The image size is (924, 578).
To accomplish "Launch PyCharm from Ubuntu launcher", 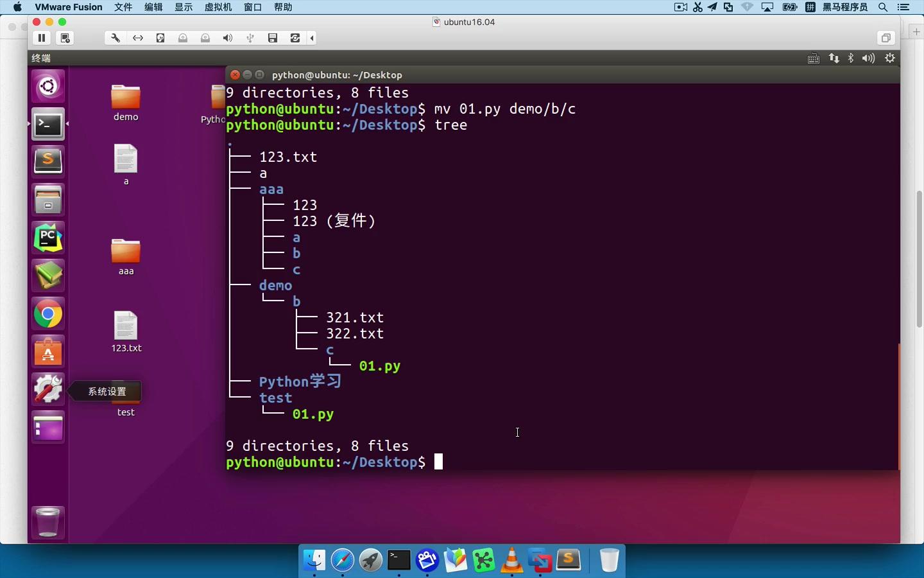I will click(x=48, y=238).
